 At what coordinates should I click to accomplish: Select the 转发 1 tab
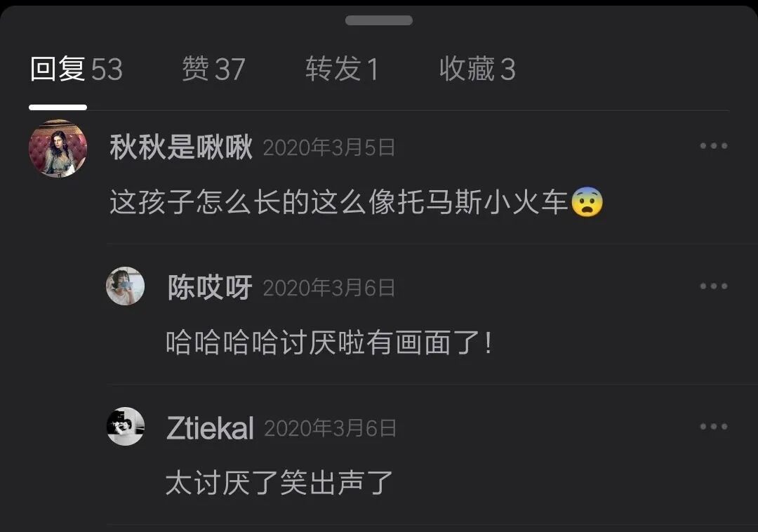click(342, 69)
